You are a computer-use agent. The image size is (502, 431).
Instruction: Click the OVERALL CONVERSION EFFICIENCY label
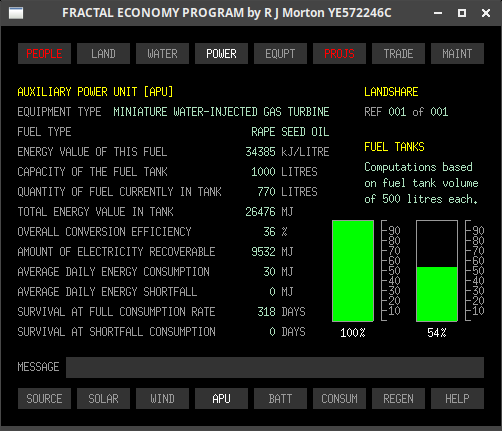104,232
